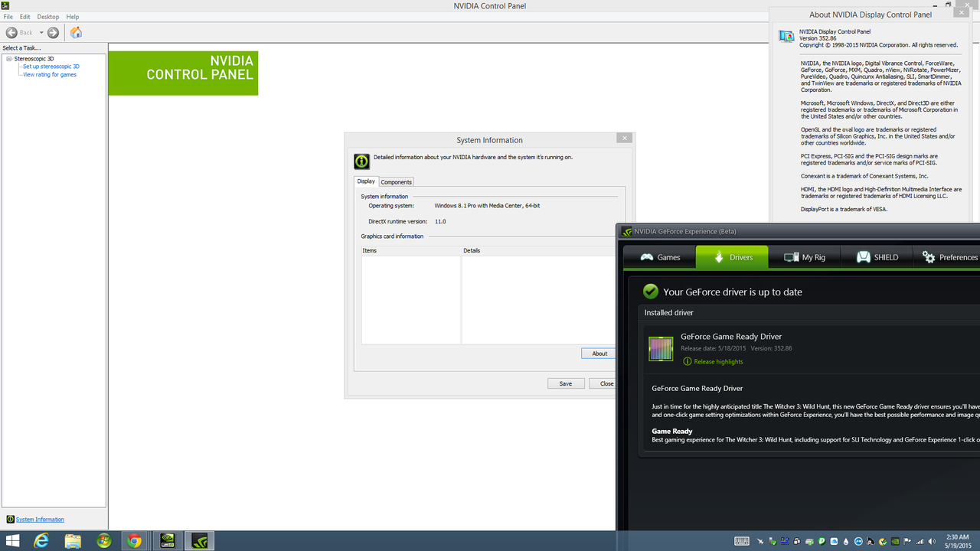Click the Safely Remove Hardware tray icon
The height and width of the screenshot is (551, 980).
773,541
